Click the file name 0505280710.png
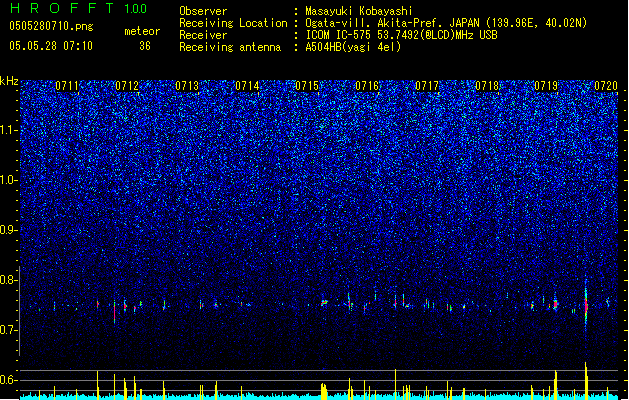 point(51,26)
